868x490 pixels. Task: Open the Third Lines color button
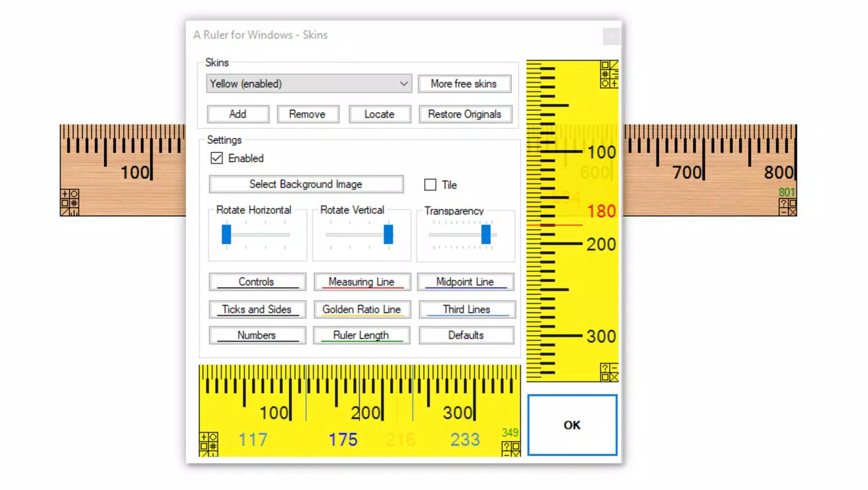pyautogui.click(x=466, y=309)
